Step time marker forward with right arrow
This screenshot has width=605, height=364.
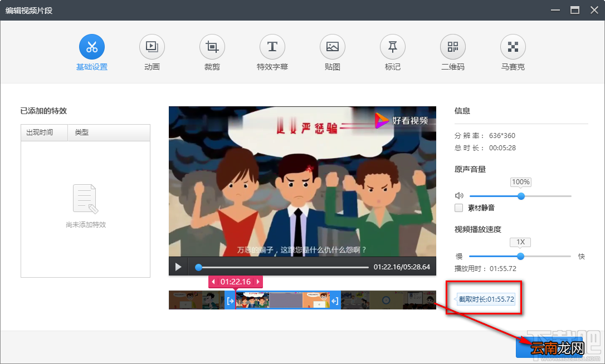coord(258,282)
